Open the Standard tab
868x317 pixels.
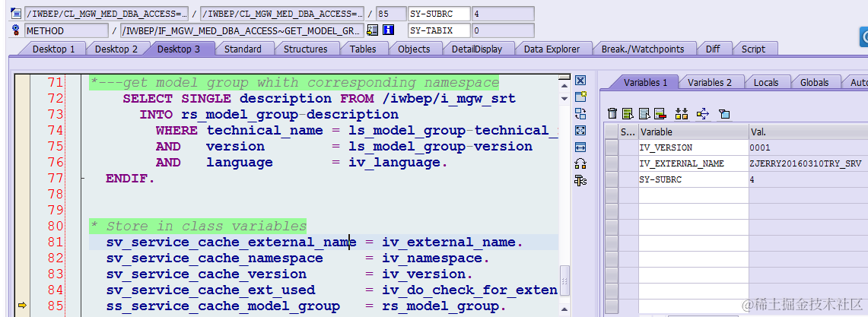pos(243,49)
